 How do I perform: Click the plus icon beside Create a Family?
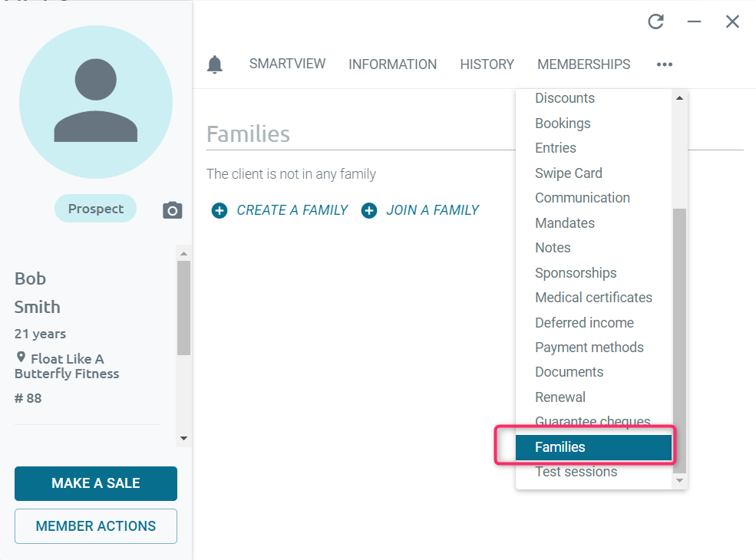220,211
